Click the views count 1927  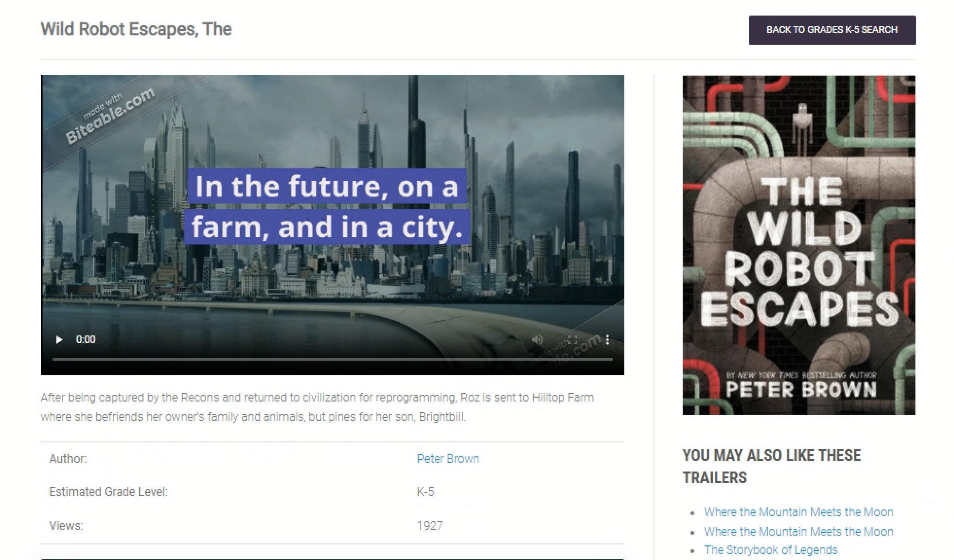(430, 525)
